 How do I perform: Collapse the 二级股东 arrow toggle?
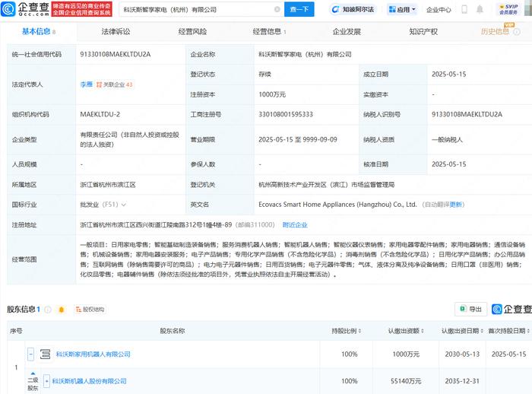tap(33, 373)
